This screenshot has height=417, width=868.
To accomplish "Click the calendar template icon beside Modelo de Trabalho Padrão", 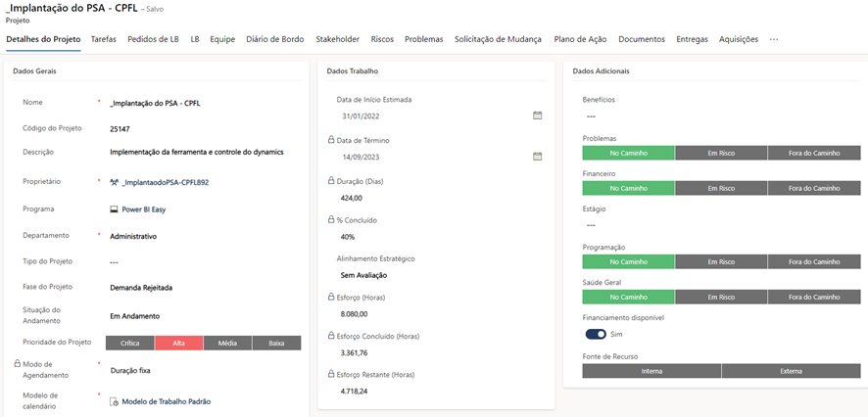I will tap(115, 401).
